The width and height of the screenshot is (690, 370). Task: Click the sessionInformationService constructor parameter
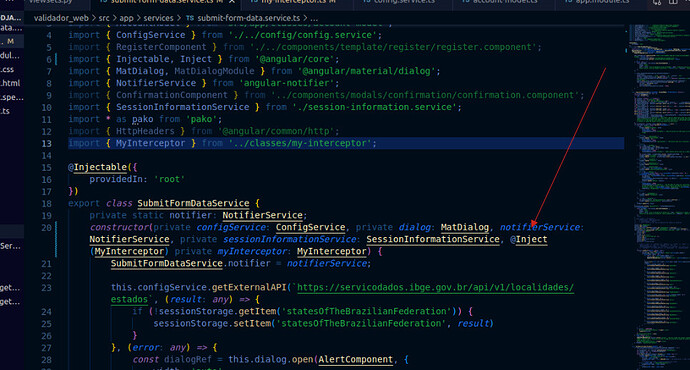pyautogui.click(x=289, y=239)
